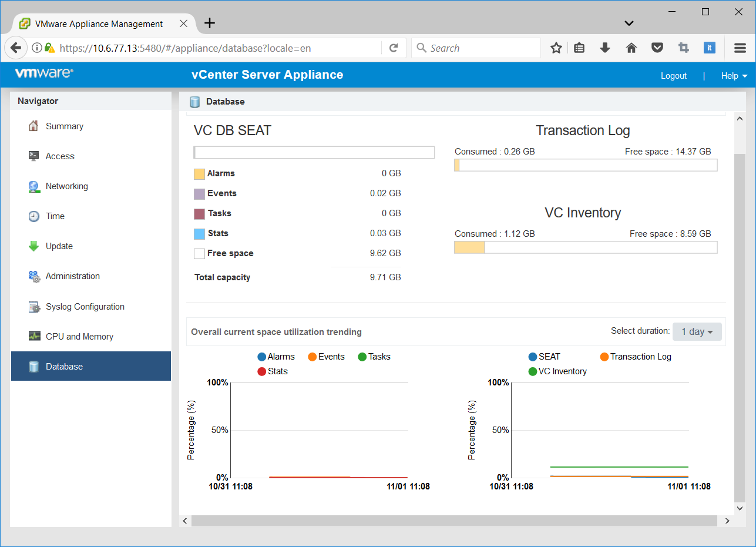Open the downloads arrow icon
The image size is (756, 547).
coord(605,48)
